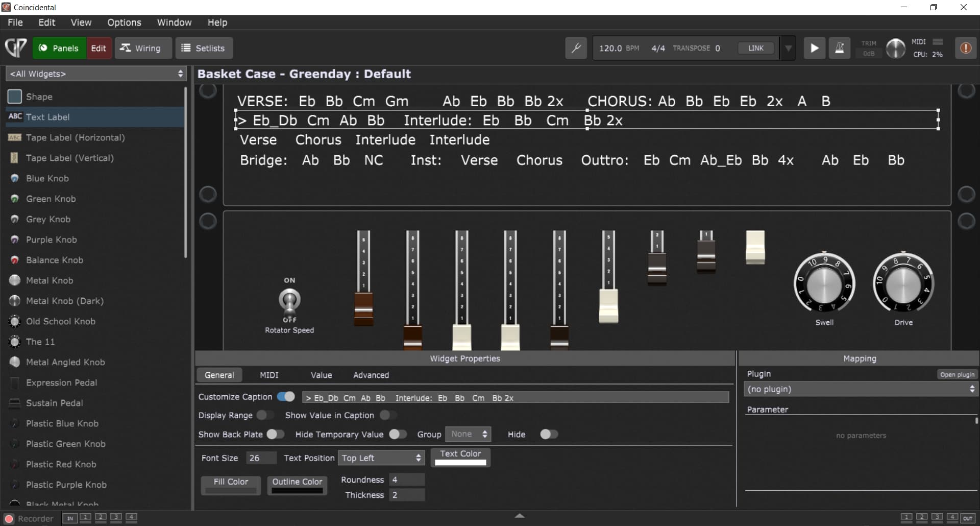
Task: Toggle Show Back Plate on
Action: tap(275, 434)
